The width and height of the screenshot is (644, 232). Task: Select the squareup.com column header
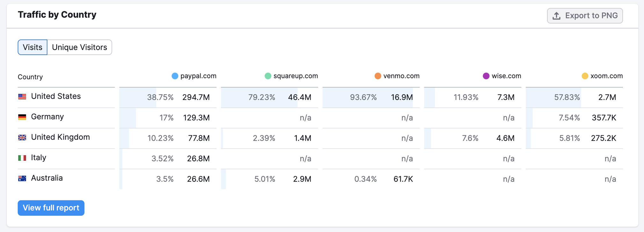[291, 76]
